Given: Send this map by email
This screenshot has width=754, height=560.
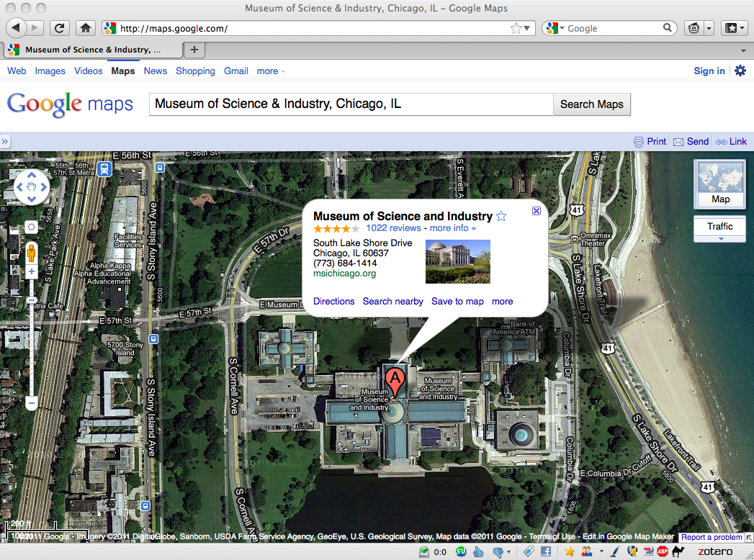Looking at the screenshot, I should pyautogui.click(x=691, y=141).
